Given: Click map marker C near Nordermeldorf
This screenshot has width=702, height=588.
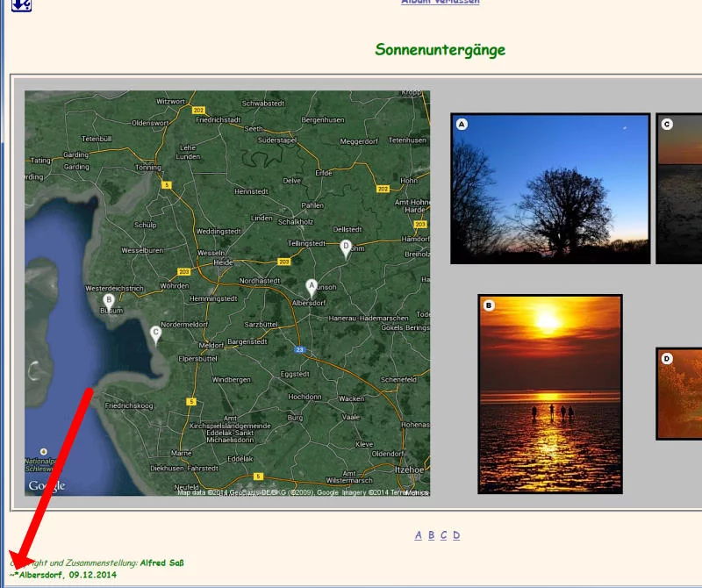Looking at the screenshot, I should point(155,334).
